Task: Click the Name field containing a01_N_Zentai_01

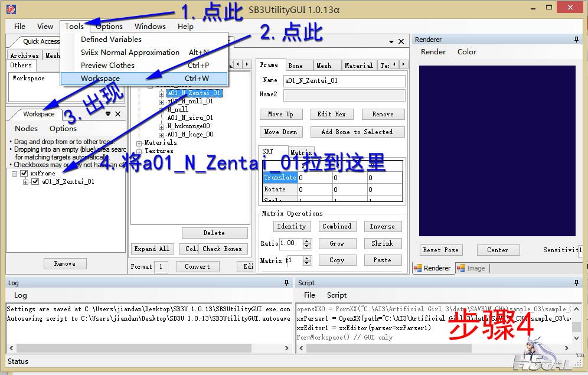Action: click(344, 81)
